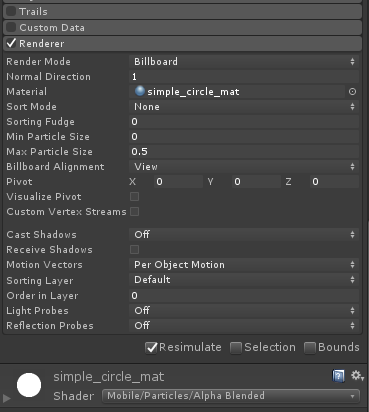Open the material object picker circle icon
The height and width of the screenshot is (412, 369).
point(352,92)
